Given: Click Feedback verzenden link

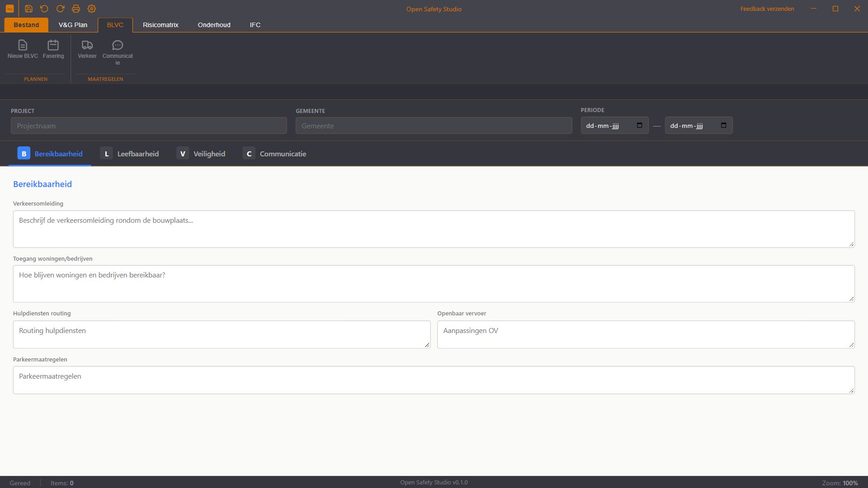Looking at the screenshot, I should click(767, 9).
